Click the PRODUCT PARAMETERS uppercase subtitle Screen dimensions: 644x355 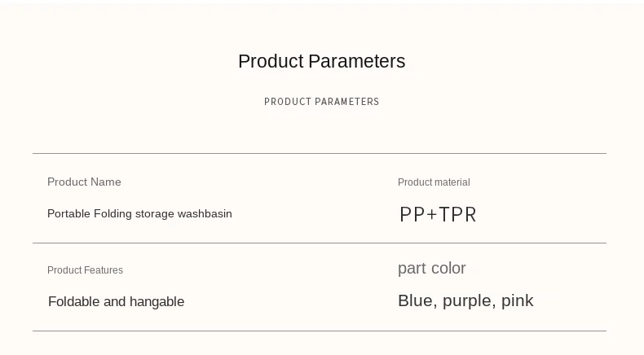(321, 102)
